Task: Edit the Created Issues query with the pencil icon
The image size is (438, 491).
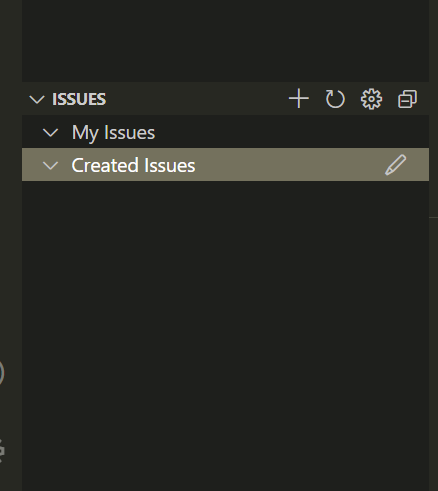Action: click(396, 165)
